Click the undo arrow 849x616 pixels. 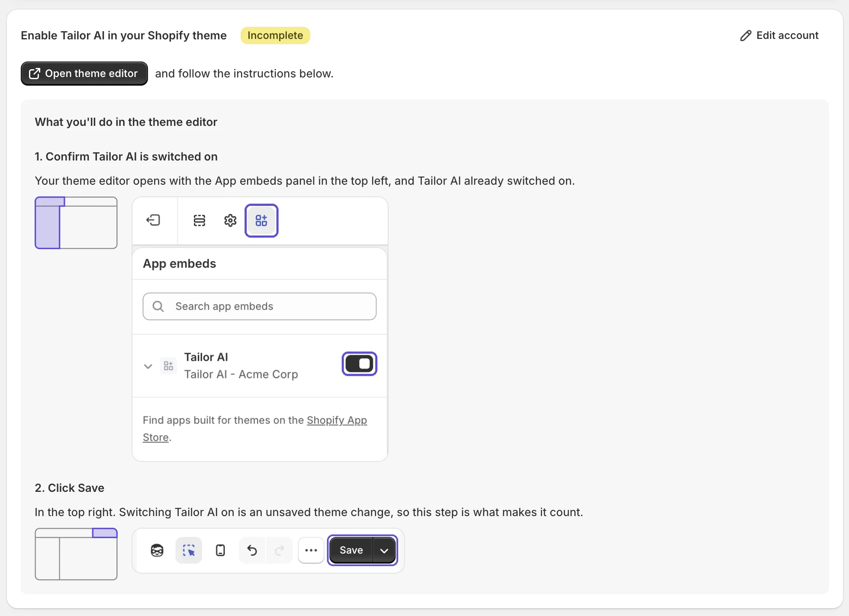(x=252, y=550)
